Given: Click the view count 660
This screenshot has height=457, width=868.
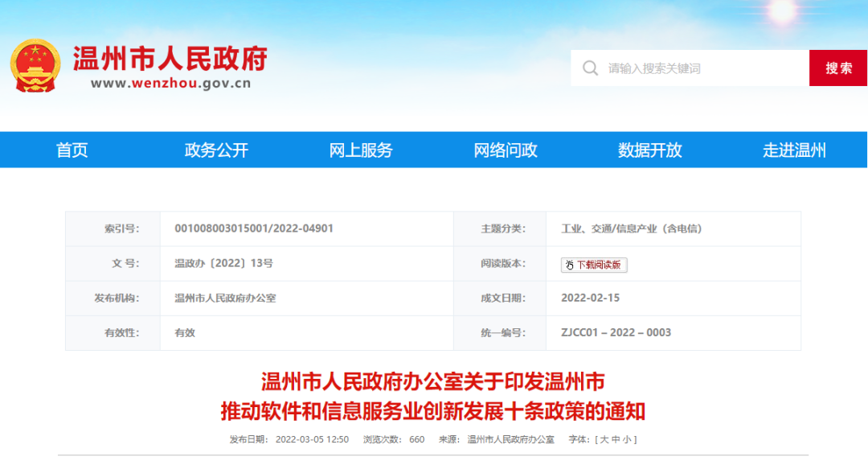Looking at the screenshot, I should click(x=417, y=440).
